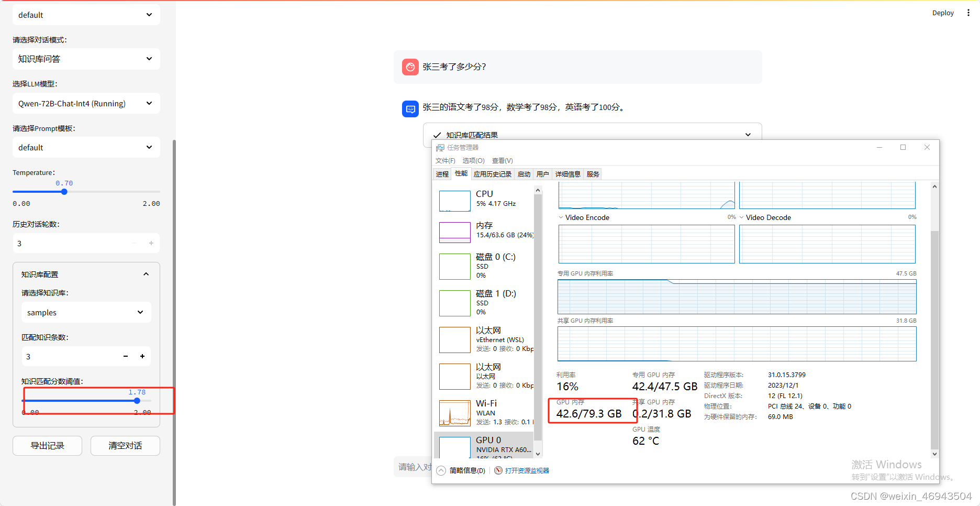Click the 知识匹配分数阈值 slider handle

pos(137,401)
